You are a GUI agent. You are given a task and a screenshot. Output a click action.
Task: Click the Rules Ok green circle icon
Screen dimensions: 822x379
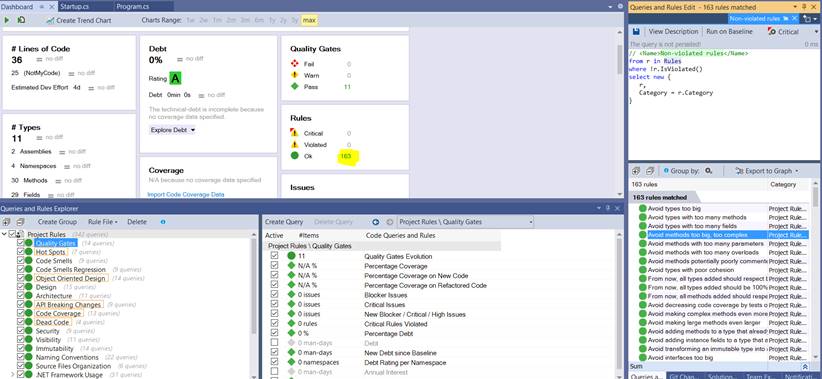295,156
